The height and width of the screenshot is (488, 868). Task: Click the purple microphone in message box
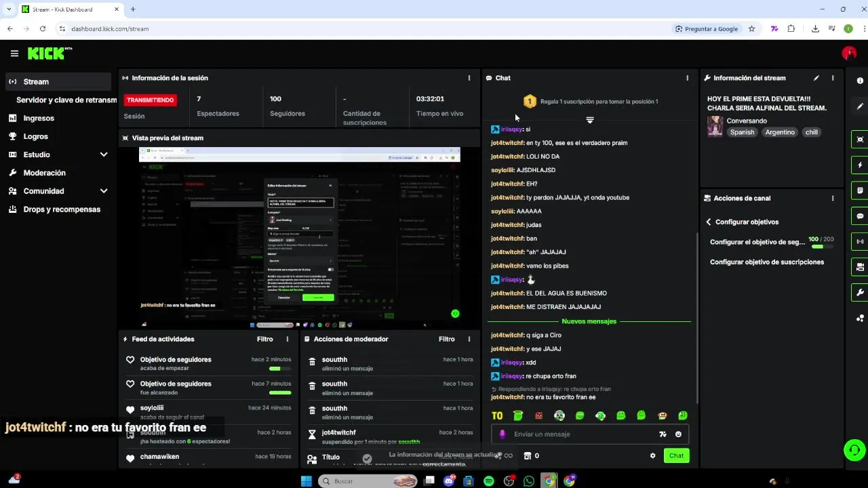click(x=502, y=434)
